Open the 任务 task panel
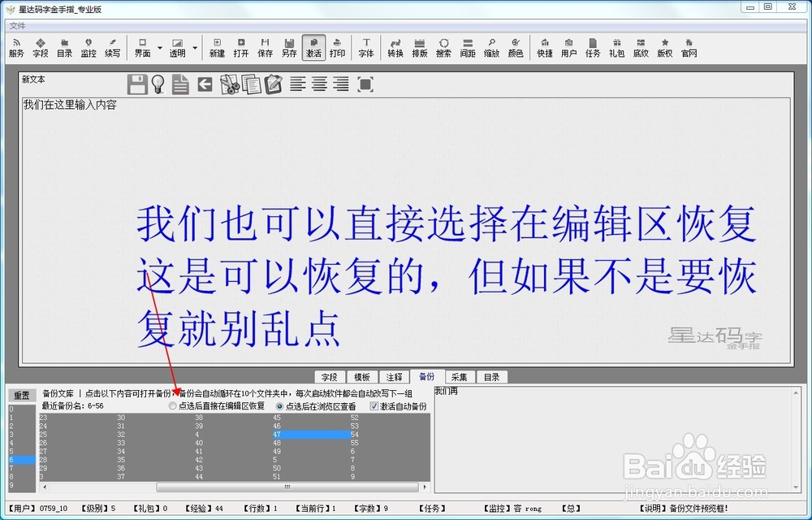Image resolution: width=812 pixels, height=520 pixels. (x=593, y=48)
